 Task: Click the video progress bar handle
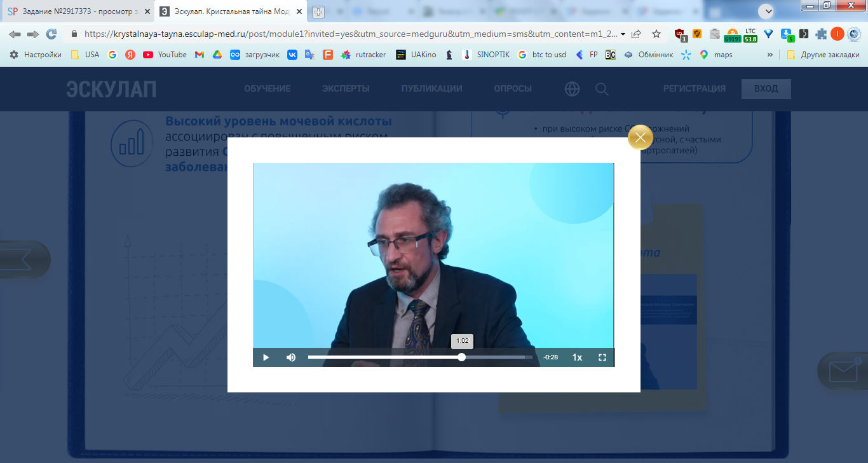pos(462,357)
